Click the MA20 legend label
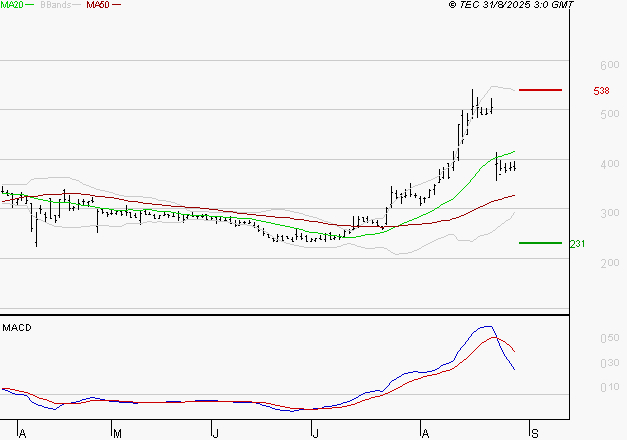The width and height of the screenshot is (627, 440). [13, 5]
